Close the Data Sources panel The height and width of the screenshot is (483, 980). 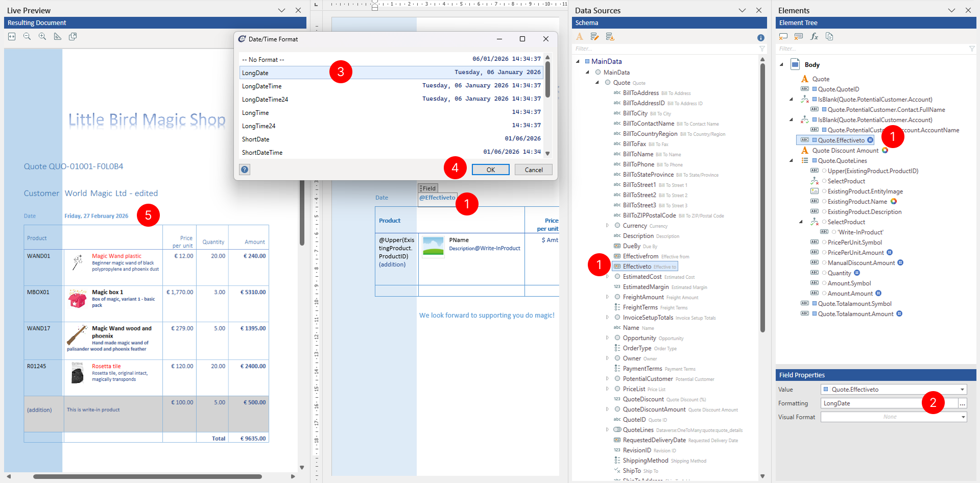pyautogui.click(x=759, y=10)
